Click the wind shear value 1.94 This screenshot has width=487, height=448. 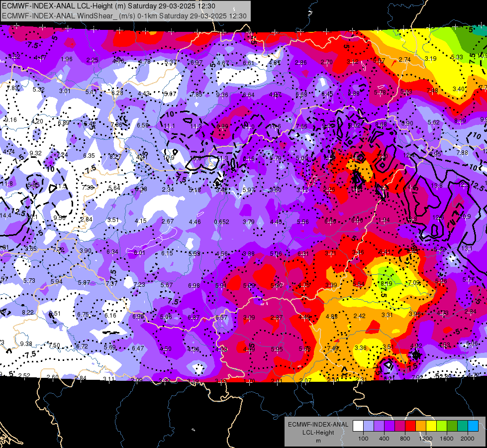point(384,220)
